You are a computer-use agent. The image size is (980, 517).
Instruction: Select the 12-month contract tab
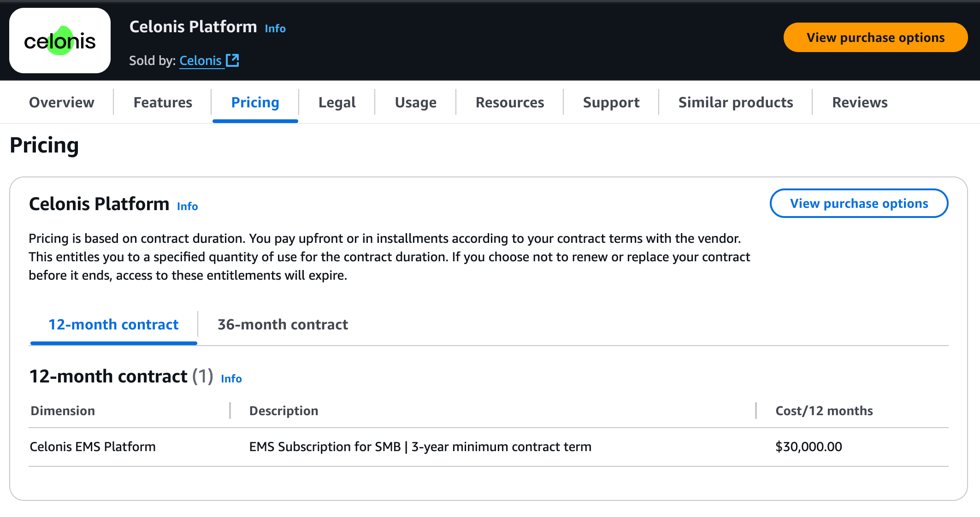click(x=113, y=324)
